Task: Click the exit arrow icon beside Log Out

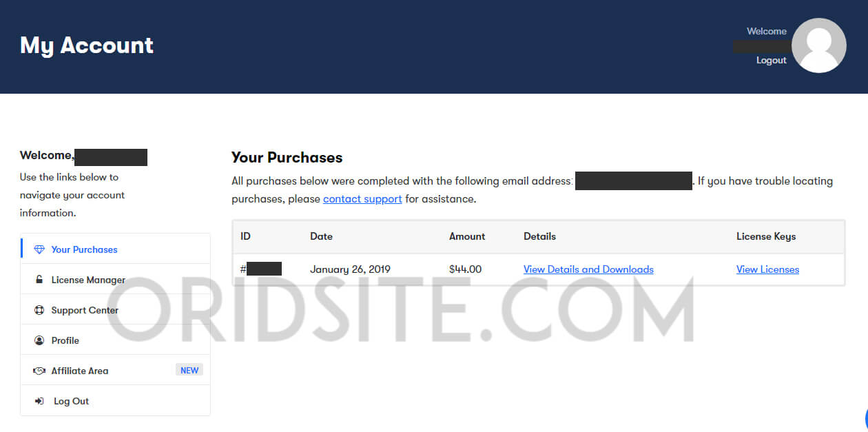Action: (39, 401)
